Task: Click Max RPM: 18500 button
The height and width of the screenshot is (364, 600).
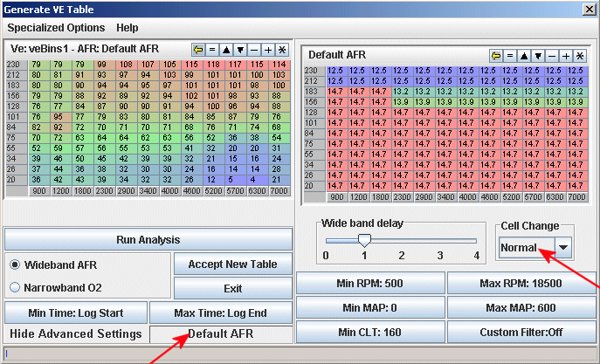Action: click(521, 284)
